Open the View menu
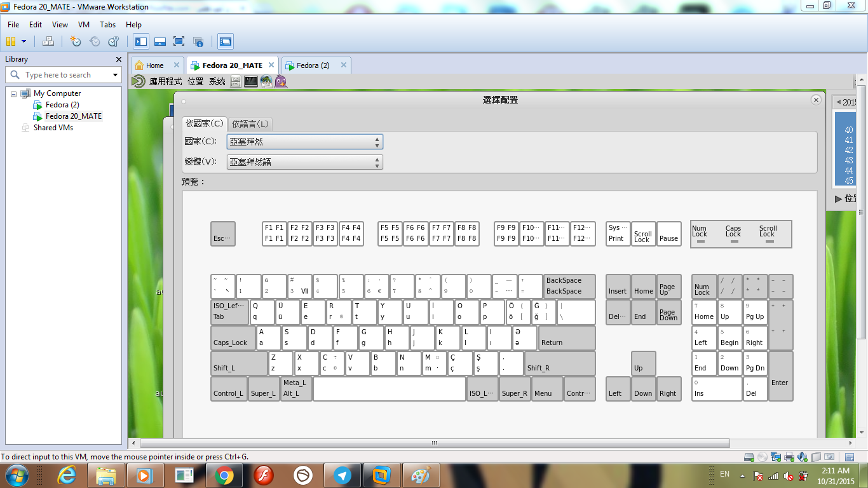This screenshot has height=488, width=868. click(x=60, y=25)
